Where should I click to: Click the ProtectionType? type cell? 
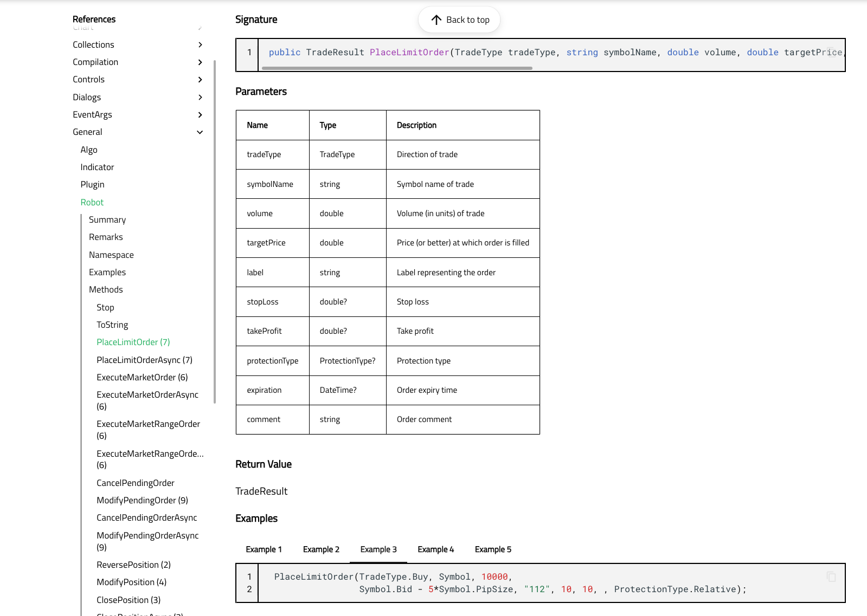tap(348, 361)
